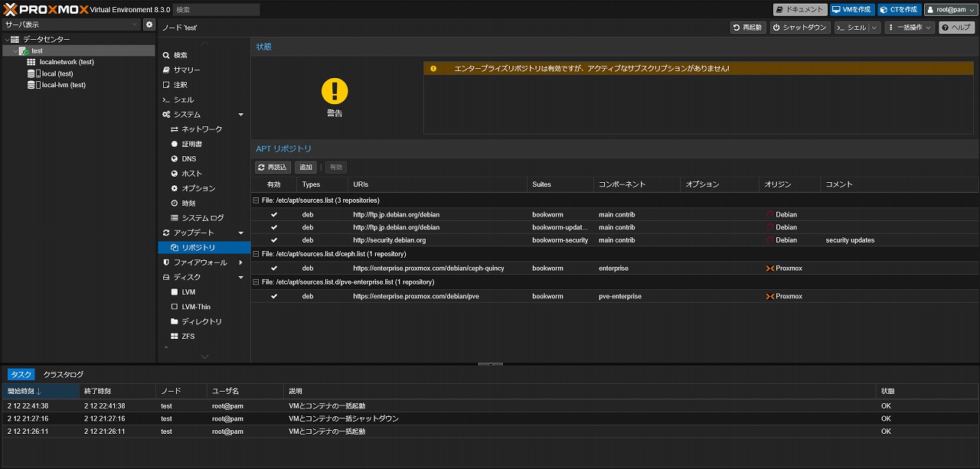Open ネットワーク menu item
Image resolution: width=980 pixels, height=469 pixels.
point(203,129)
